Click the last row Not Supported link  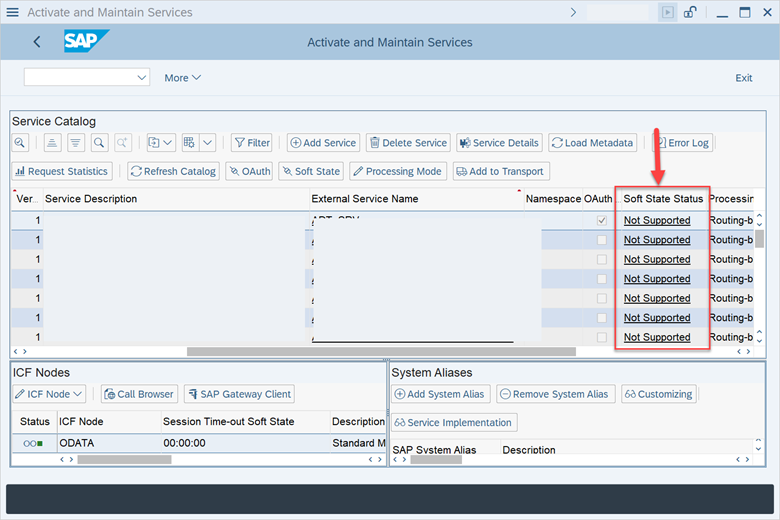657,337
